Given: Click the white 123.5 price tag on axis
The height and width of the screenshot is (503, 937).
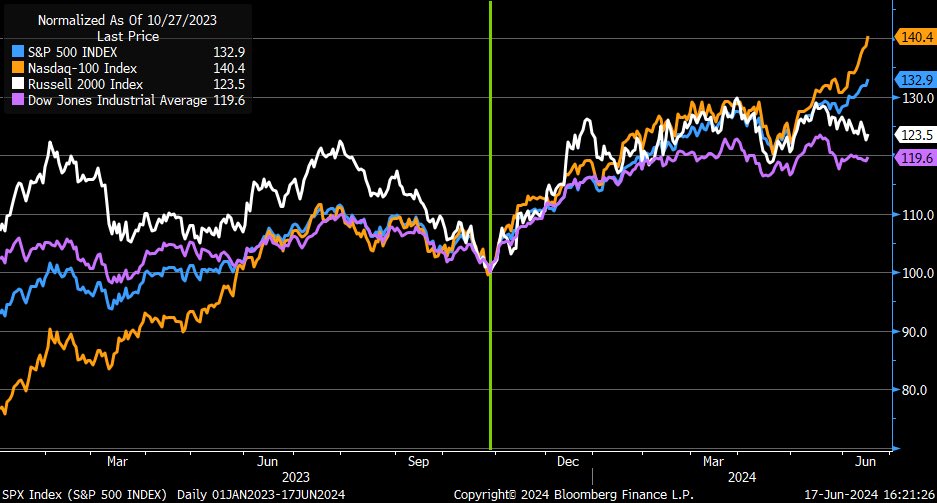Looking at the screenshot, I should pyautogui.click(x=915, y=135).
